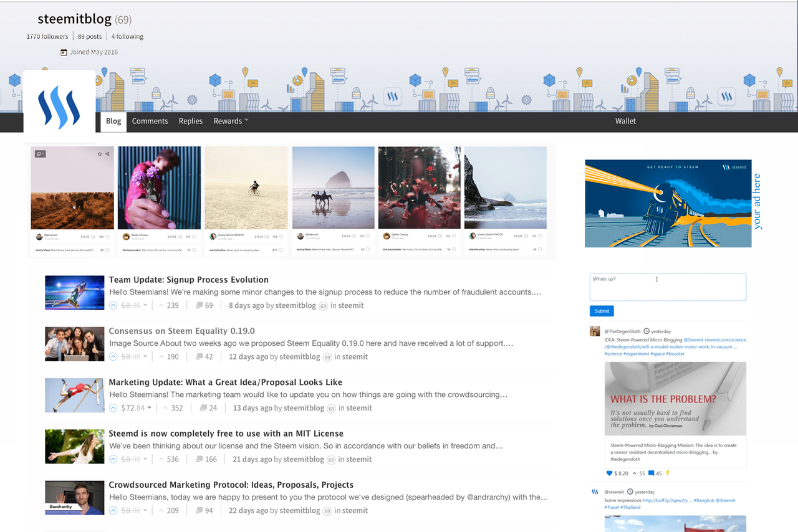Upvote the Team Update: Signup Process Evolution post
The height and width of the screenshot is (532, 798).
113,305
